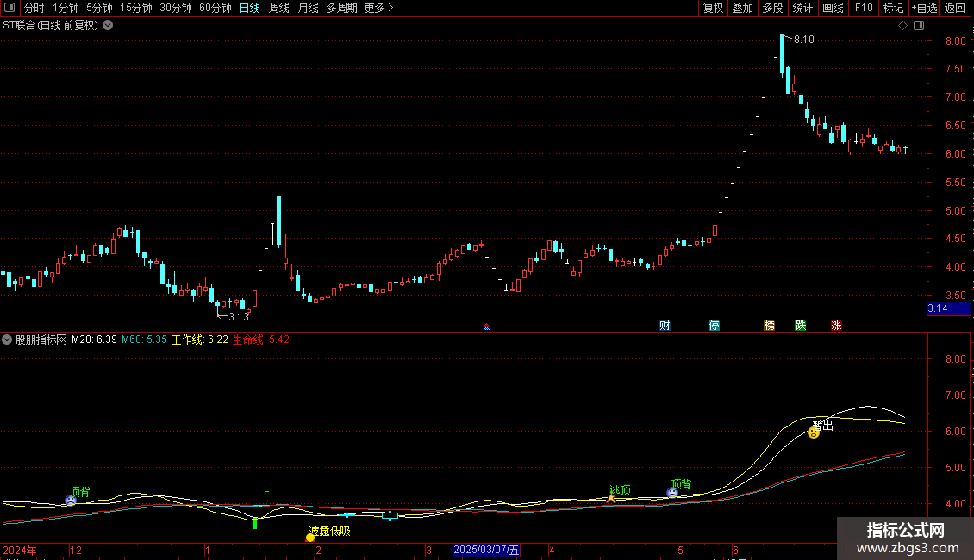Click the 暂出 yellow face marker
974x560 pixels.
point(814,432)
